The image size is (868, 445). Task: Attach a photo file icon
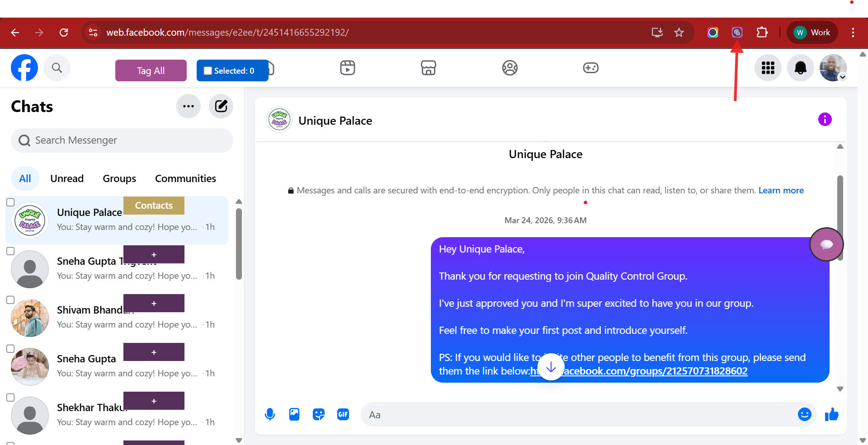pos(294,414)
